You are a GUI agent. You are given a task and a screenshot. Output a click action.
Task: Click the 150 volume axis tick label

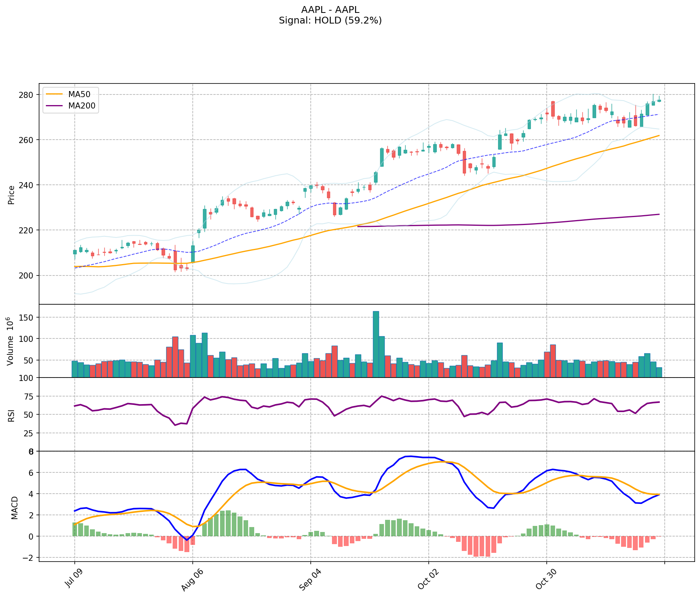click(28, 318)
